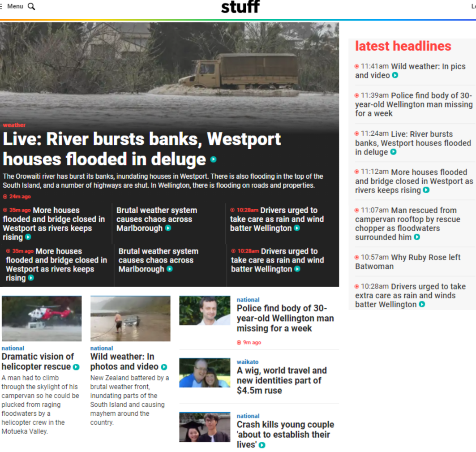Click the graduates couple photo thumbnail
Image resolution: width=476 pixels, height=452 pixels.
[x=205, y=427]
